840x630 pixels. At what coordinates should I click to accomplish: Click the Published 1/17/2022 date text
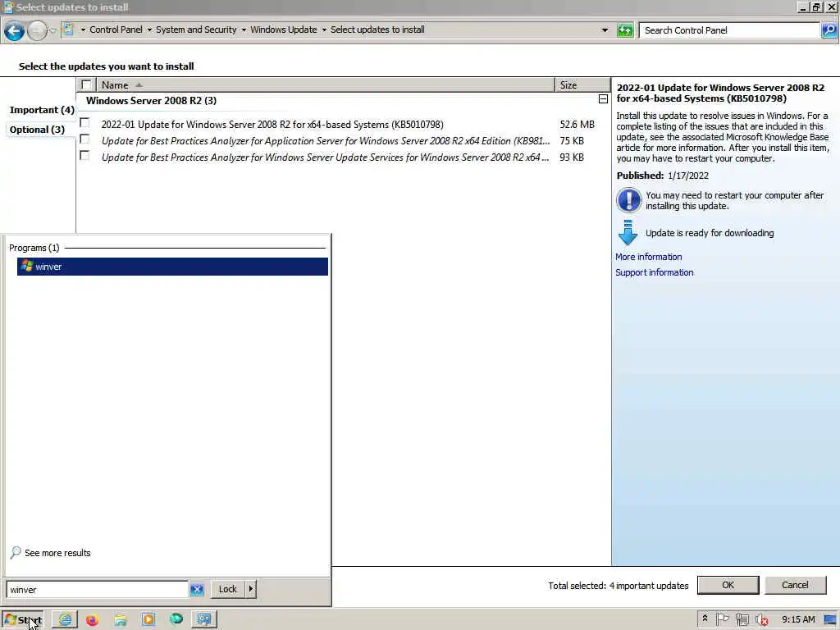pos(663,176)
